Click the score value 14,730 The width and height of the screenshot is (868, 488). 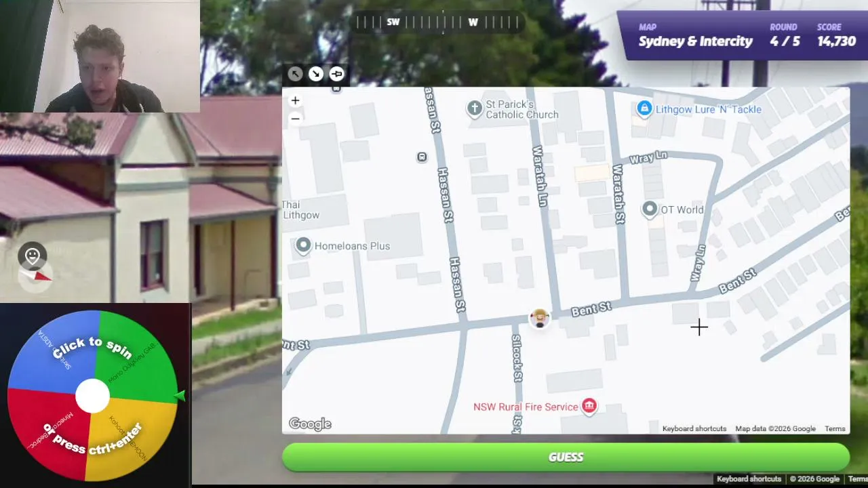click(837, 41)
